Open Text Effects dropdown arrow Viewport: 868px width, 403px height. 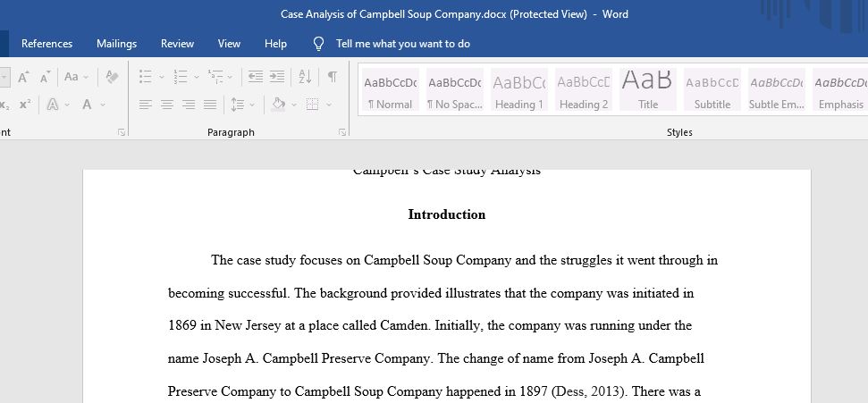(67, 105)
